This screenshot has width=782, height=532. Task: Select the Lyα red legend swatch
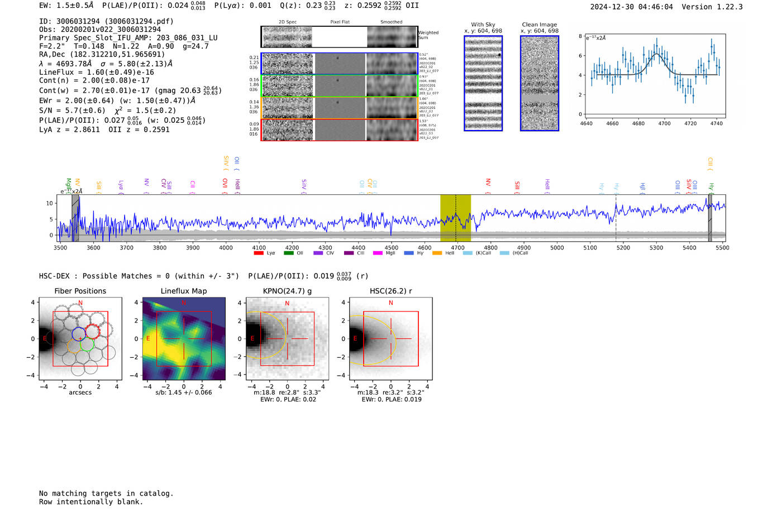click(259, 253)
